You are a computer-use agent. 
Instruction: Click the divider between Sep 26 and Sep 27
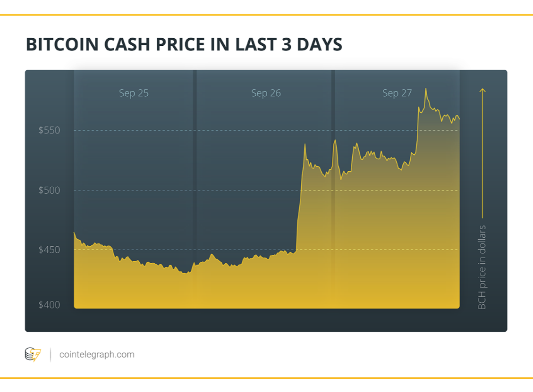click(333, 189)
